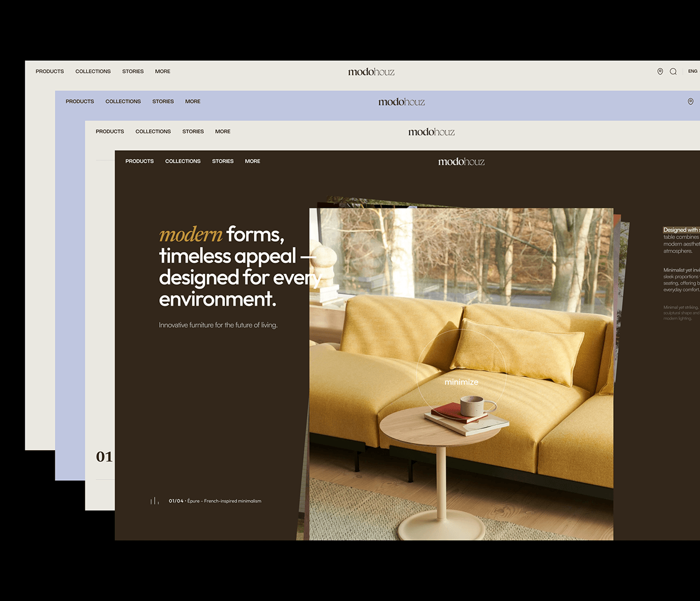Open MORE menu in the third beige window
The image size is (700, 601).
tap(222, 131)
